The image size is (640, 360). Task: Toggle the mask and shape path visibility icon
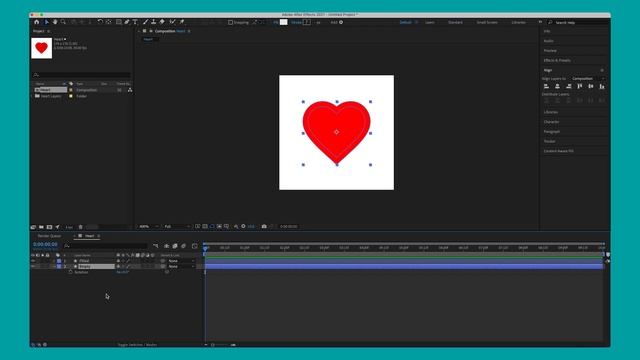point(212,227)
